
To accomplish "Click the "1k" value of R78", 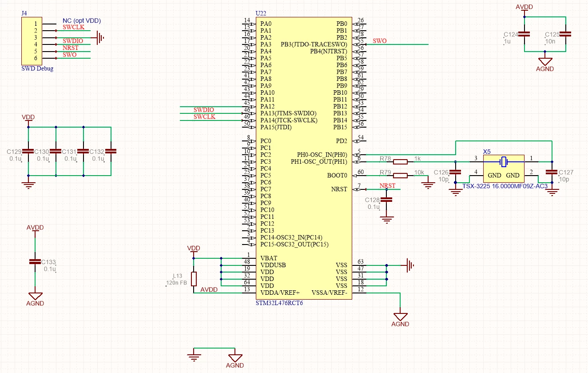I will [x=417, y=158].
